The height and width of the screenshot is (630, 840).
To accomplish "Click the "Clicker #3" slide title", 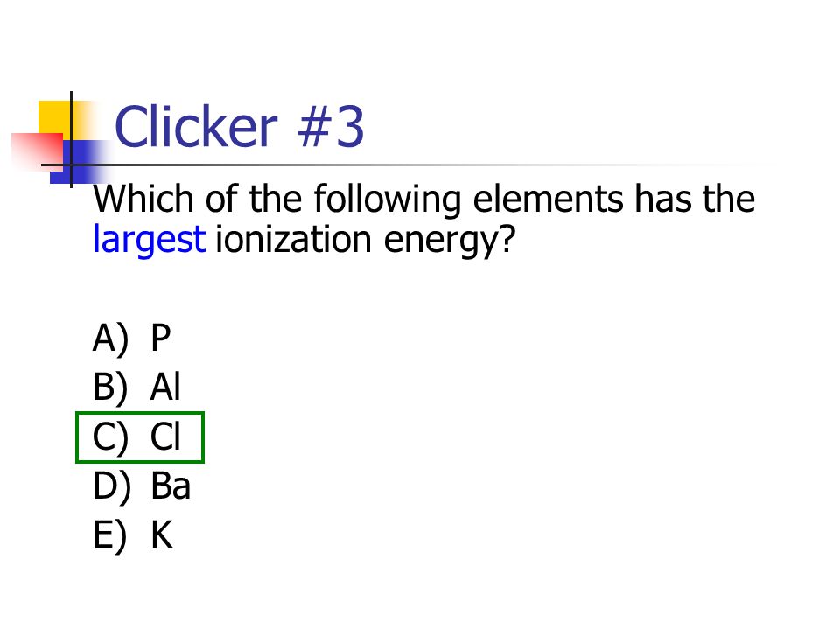I will pos(240,126).
